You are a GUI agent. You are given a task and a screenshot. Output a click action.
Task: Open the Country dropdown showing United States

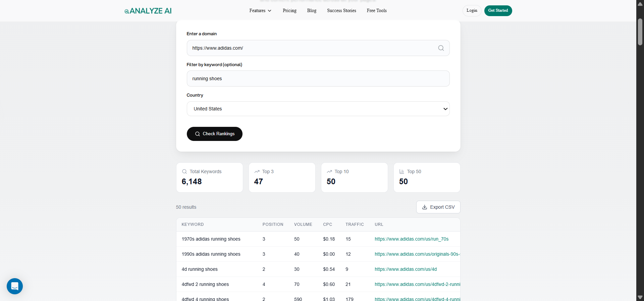coord(318,109)
